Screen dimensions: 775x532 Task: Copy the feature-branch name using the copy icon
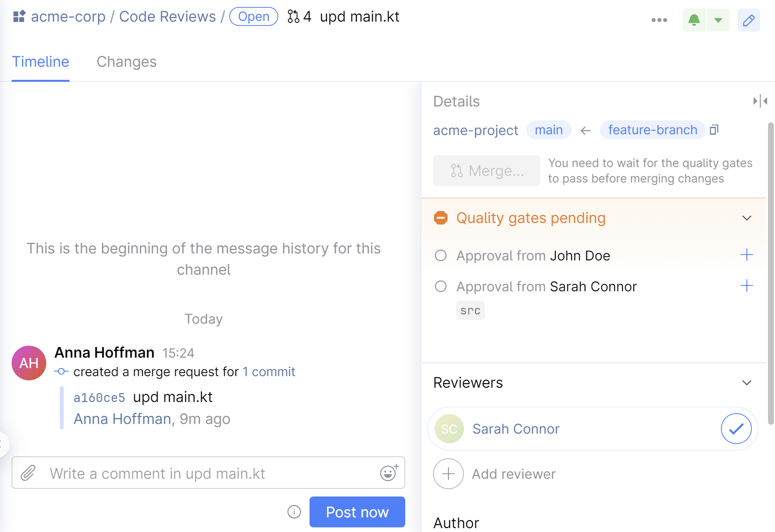click(714, 130)
